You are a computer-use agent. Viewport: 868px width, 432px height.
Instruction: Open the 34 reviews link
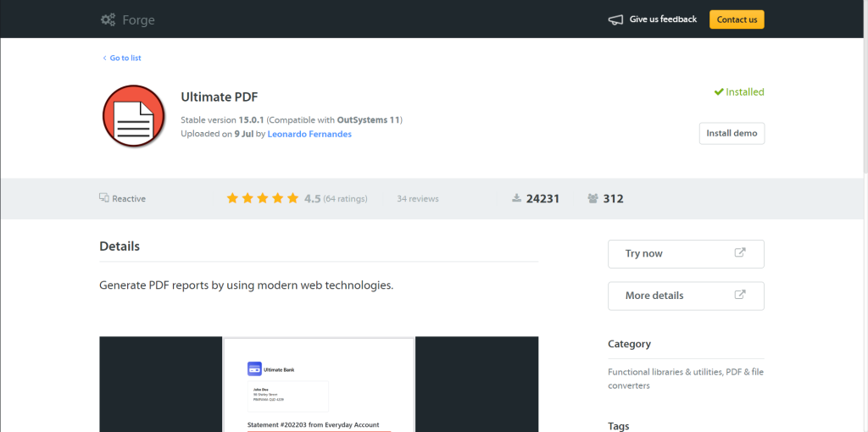(418, 199)
